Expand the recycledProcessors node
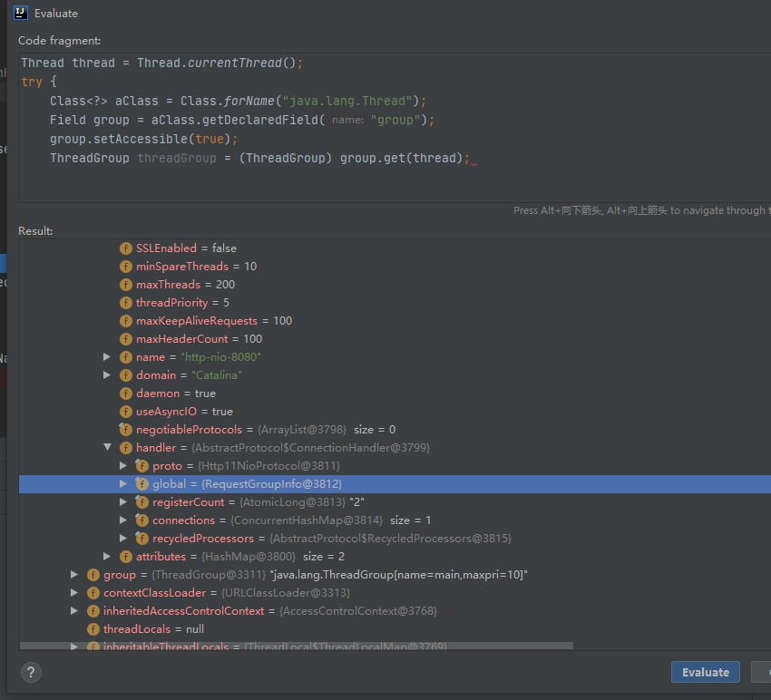771x700 pixels. 123,539
